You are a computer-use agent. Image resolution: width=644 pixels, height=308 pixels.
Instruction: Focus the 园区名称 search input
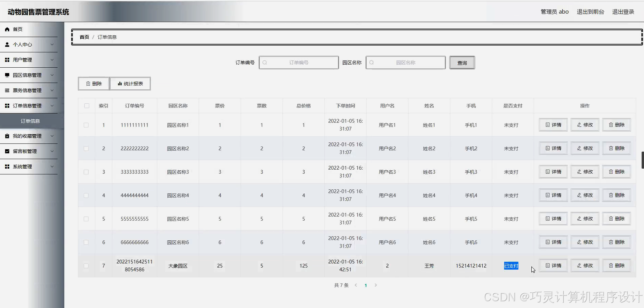pos(406,63)
